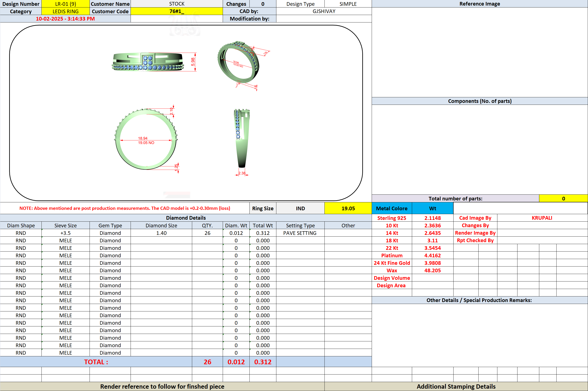Click the CAD by value GJSHIVAY
The width and height of the screenshot is (588, 391).
click(x=324, y=11)
